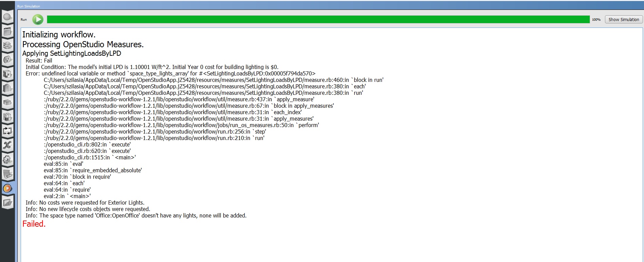Start the simulation with green Run button
This screenshot has height=262, width=644.
[38, 19]
